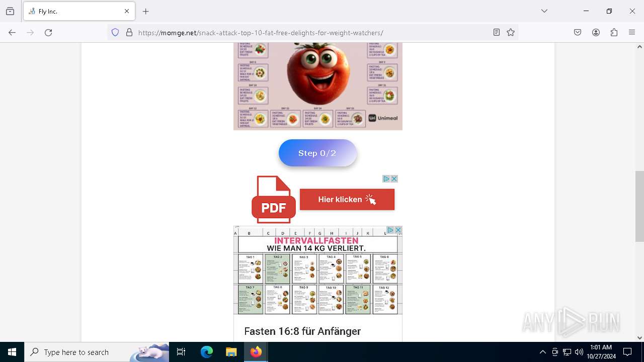The height and width of the screenshot is (362, 644).
Task: Open the list all tabs dropdown
Action: pyautogui.click(x=544, y=11)
